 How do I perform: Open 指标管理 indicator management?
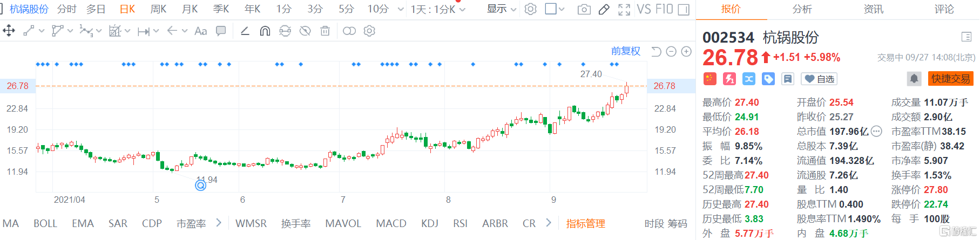click(585, 223)
